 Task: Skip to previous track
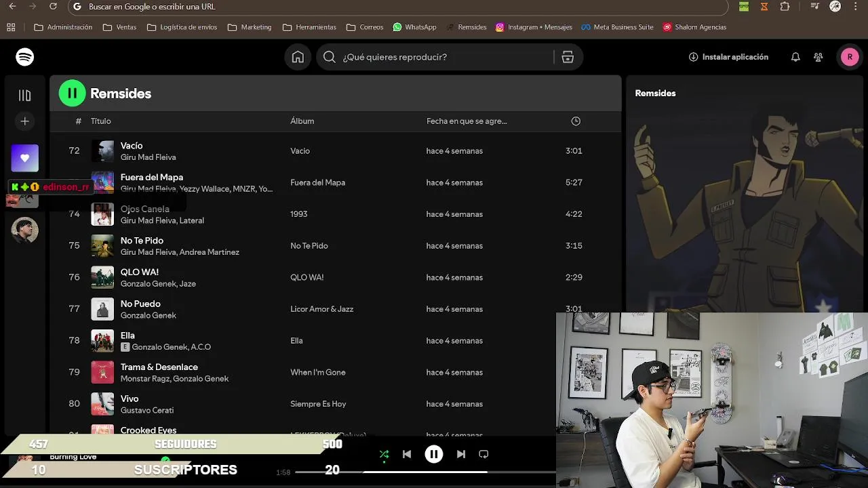pos(407,454)
